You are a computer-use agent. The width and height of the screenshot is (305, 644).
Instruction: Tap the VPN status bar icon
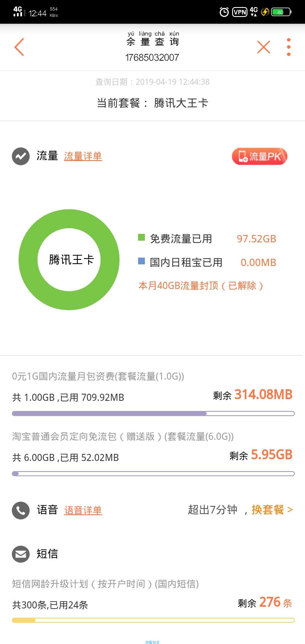pyautogui.click(x=239, y=12)
